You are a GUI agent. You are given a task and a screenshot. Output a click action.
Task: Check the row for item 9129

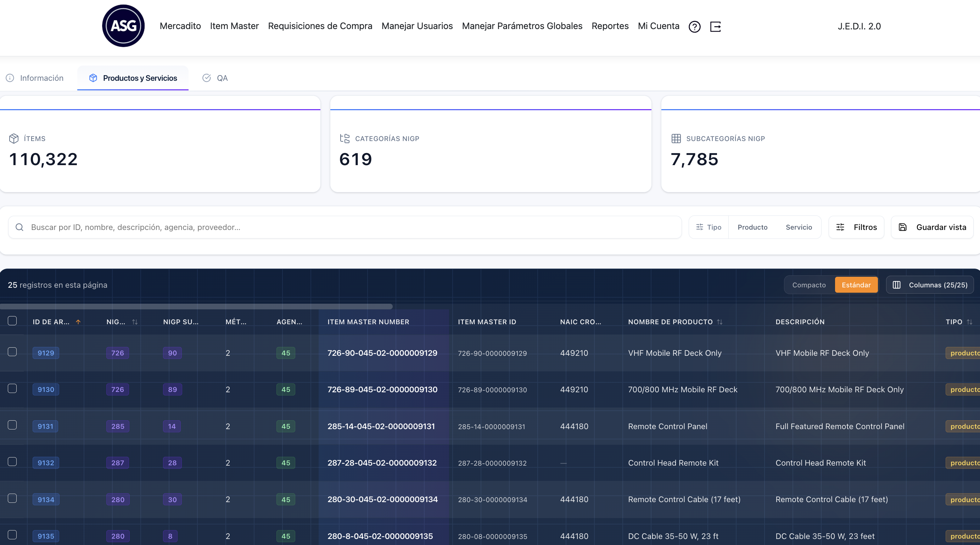point(12,352)
